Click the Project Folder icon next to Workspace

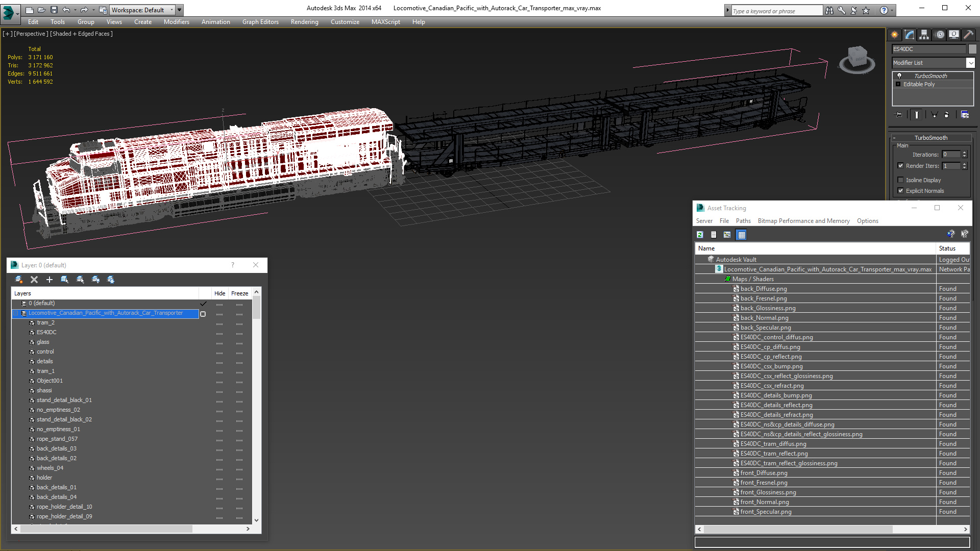[103, 10]
